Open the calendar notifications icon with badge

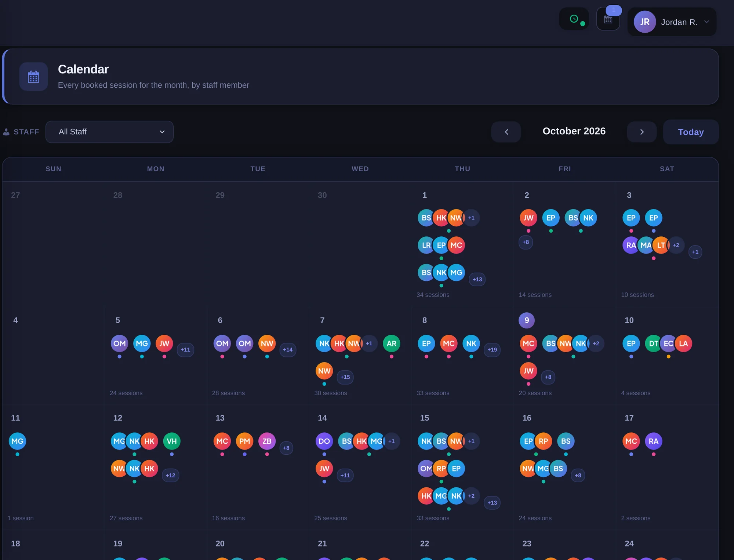[x=608, y=19]
